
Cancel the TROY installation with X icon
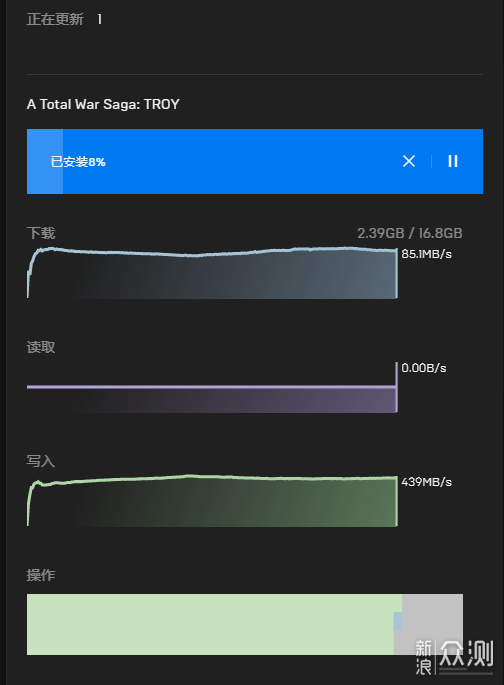click(409, 161)
